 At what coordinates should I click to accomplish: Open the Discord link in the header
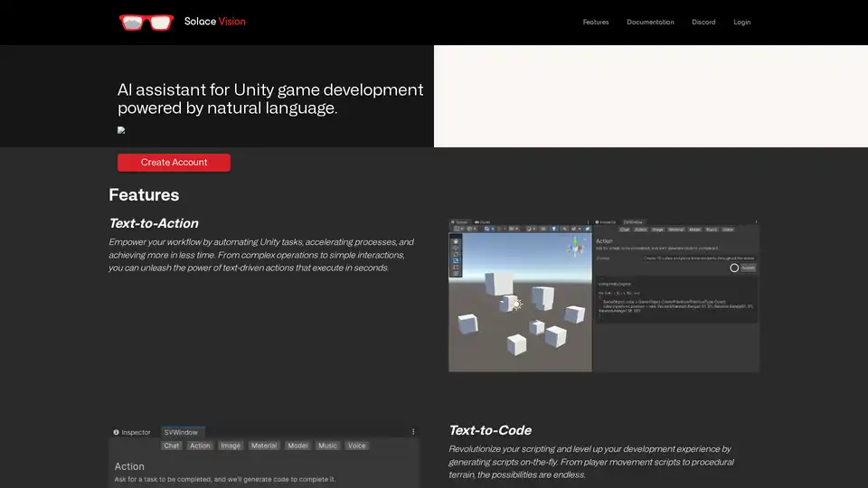(703, 22)
